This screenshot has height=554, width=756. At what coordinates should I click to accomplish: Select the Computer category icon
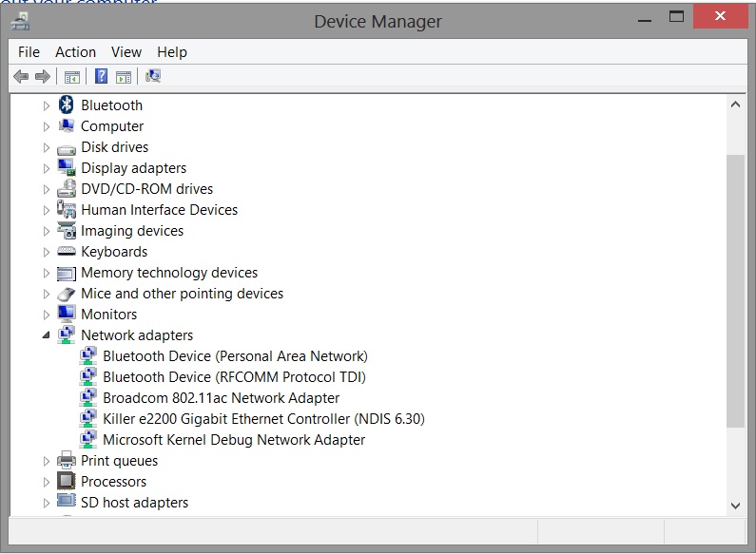click(67, 125)
